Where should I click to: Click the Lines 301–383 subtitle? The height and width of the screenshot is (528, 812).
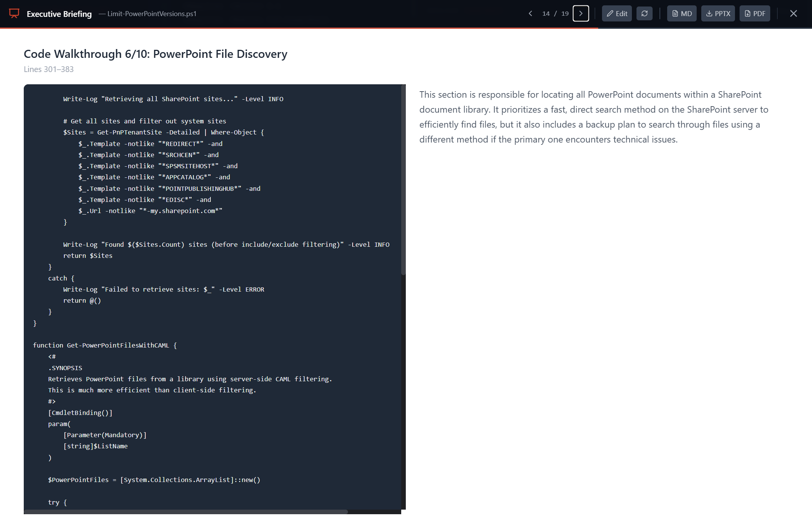pyautogui.click(x=49, y=69)
